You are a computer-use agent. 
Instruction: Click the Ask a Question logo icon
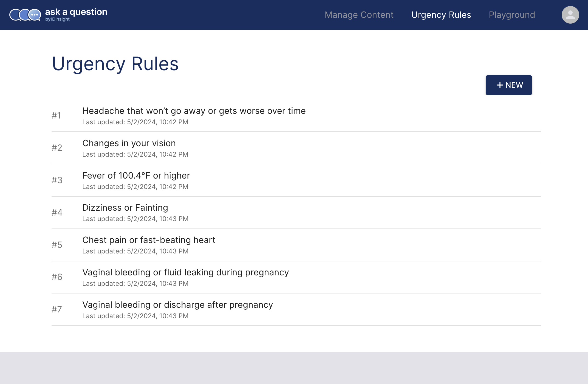pyautogui.click(x=25, y=15)
